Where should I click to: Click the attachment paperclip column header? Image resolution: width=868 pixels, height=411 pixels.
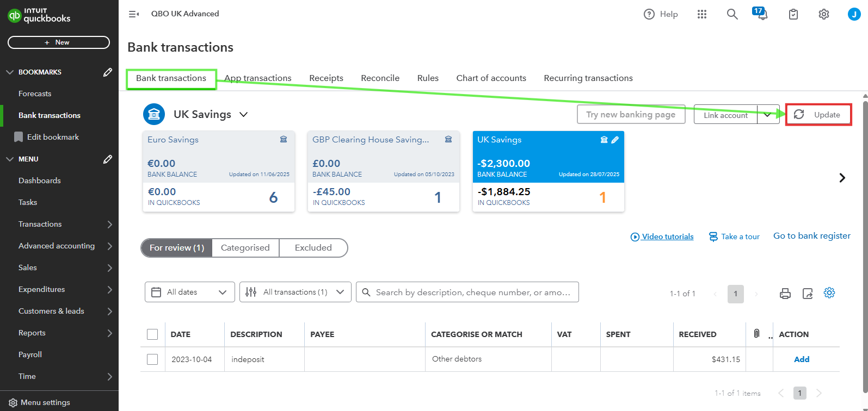(x=756, y=333)
